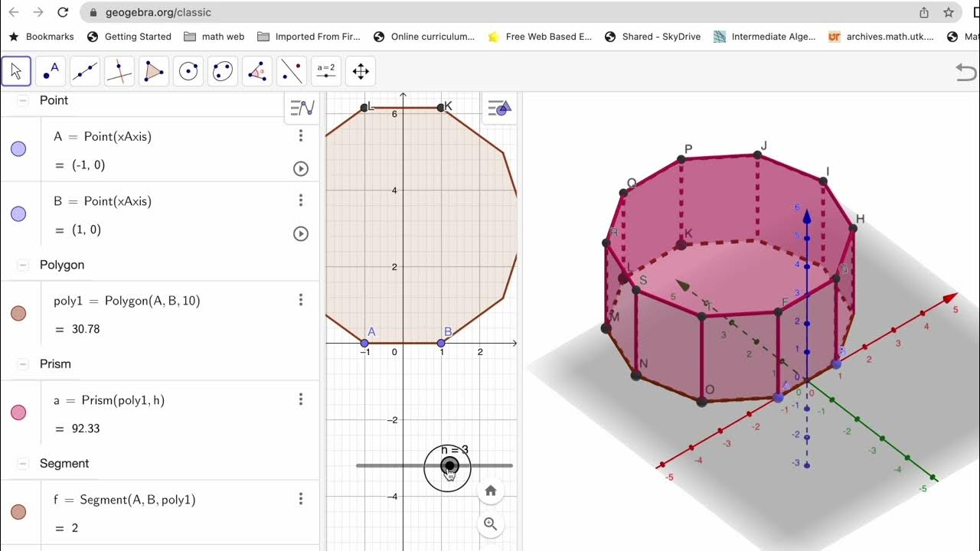
Task: Click point A in the 2D Graphics view
Action: coord(364,343)
